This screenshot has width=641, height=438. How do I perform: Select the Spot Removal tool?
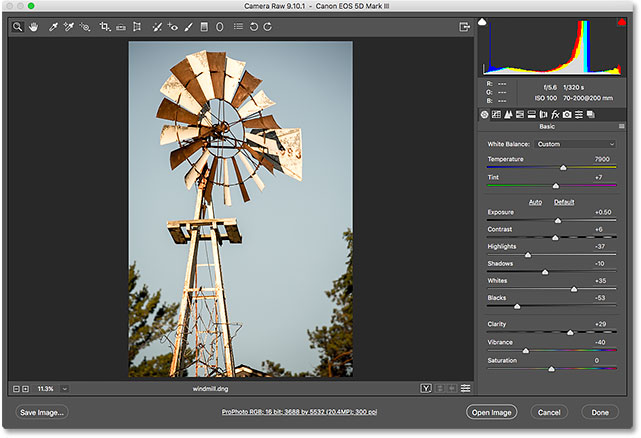coord(157,27)
